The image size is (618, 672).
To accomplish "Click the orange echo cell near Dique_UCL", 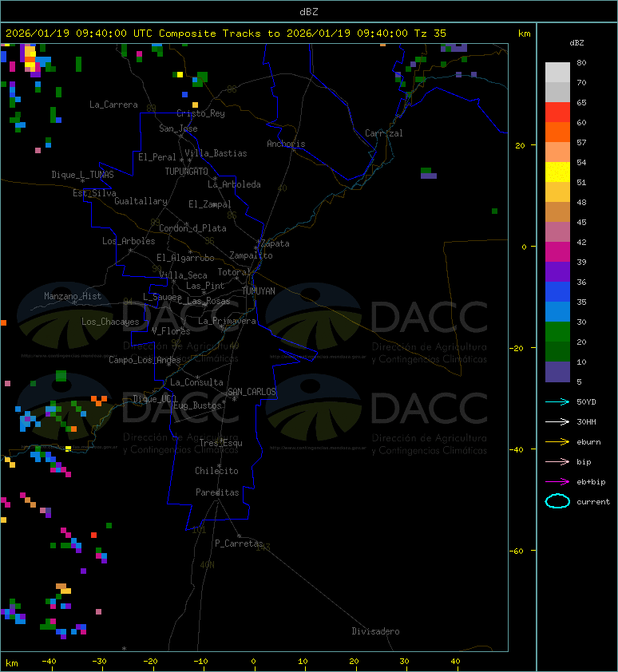I will click(x=99, y=401).
